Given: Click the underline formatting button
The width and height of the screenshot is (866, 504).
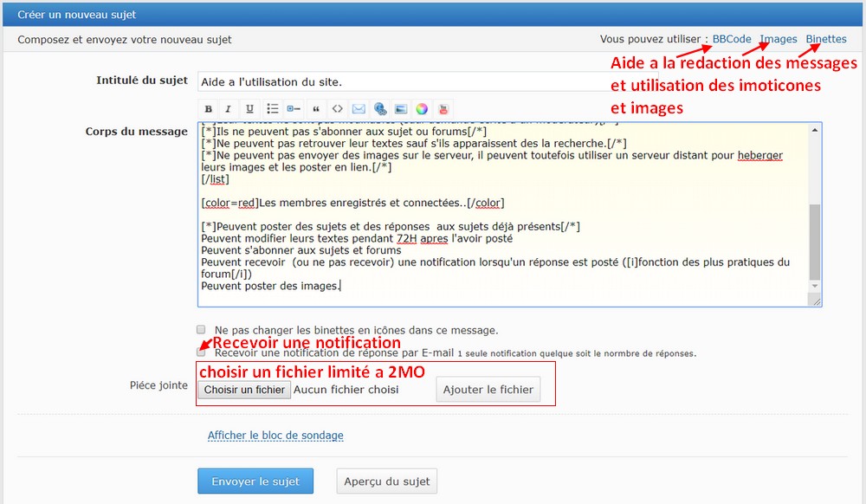Looking at the screenshot, I should click(x=250, y=109).
